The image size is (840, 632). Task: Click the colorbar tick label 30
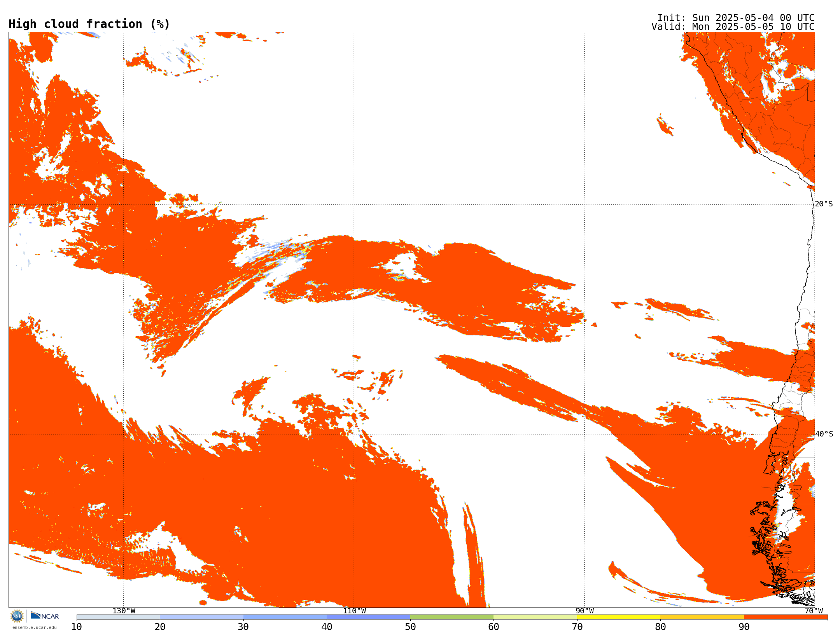(243, 627)
